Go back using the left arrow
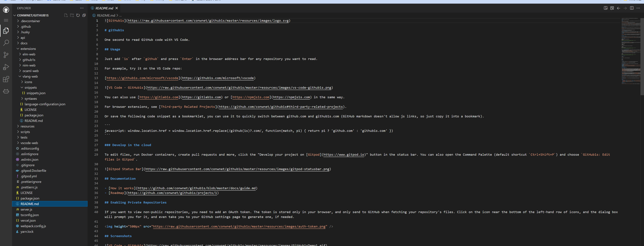 tap(619, 8)
